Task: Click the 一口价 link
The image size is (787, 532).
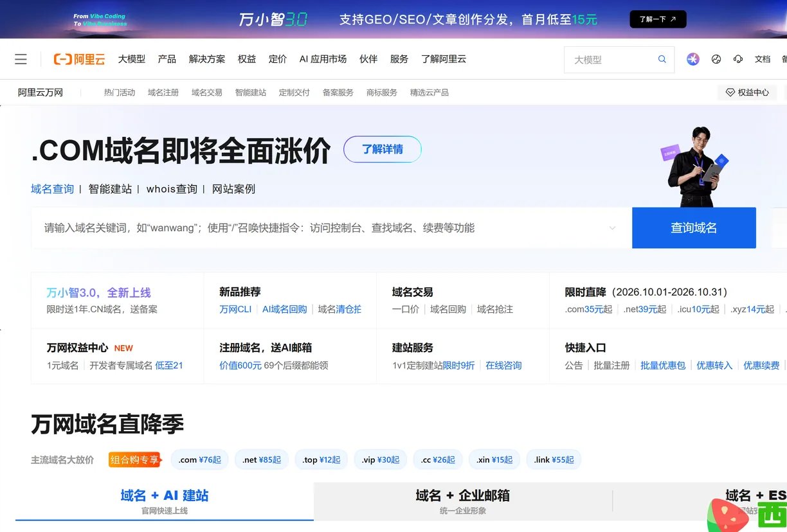Action: [406, 309]
